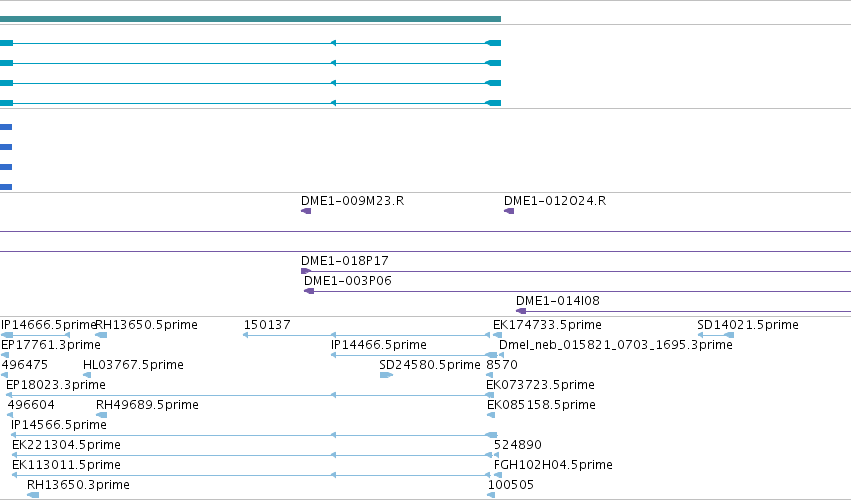Select the EK221304.5prime feature label

(66, 445)
